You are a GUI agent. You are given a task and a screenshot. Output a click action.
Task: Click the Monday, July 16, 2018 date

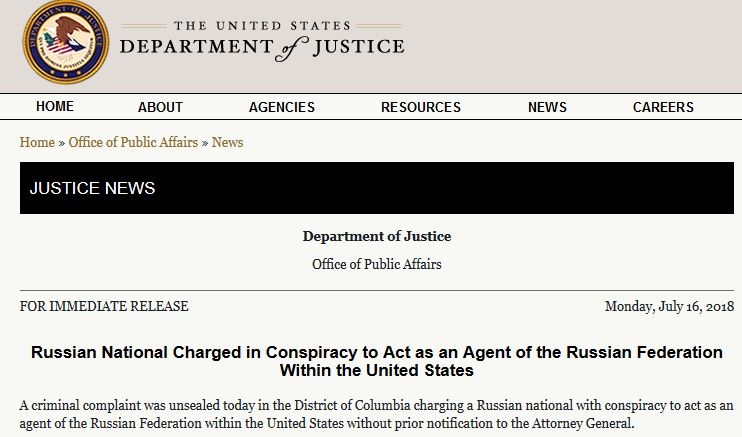coord(669,306)
